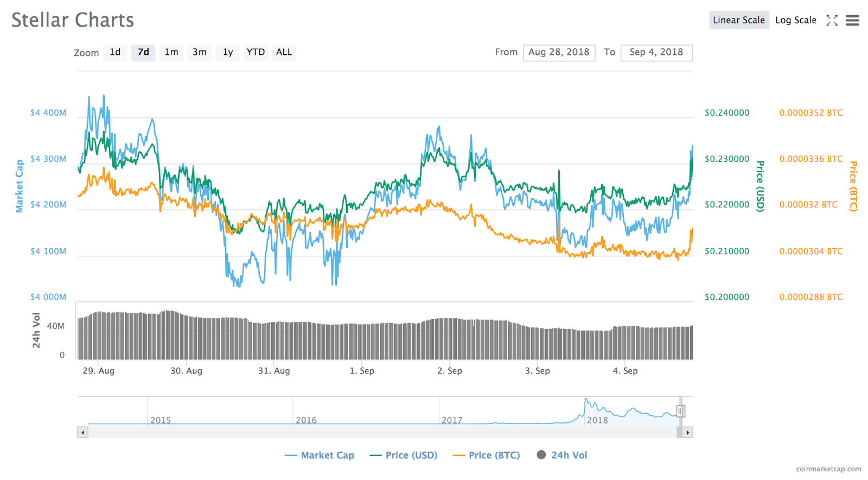This screenshot has width=868, height=480.
Task: Click the vertical 24h Vol axis title
Action: 36,330
